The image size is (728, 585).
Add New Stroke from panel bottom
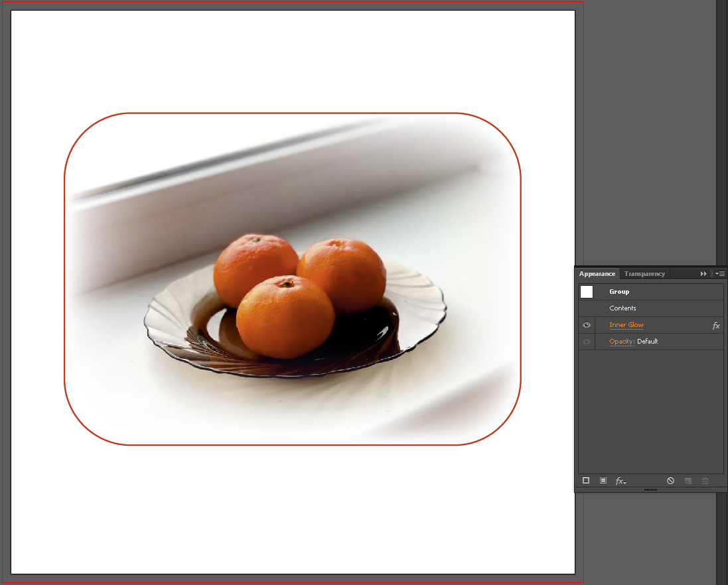(x=586, y=481)
